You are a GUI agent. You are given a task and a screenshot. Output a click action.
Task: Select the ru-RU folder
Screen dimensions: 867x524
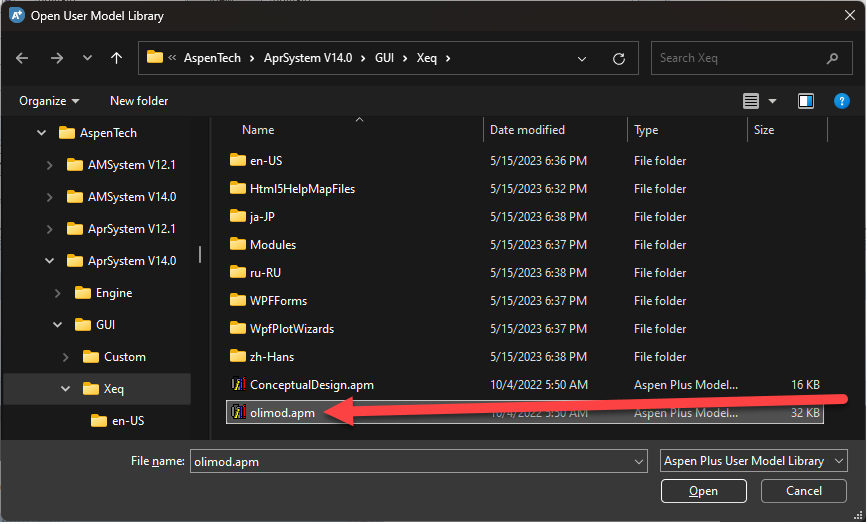265,273
